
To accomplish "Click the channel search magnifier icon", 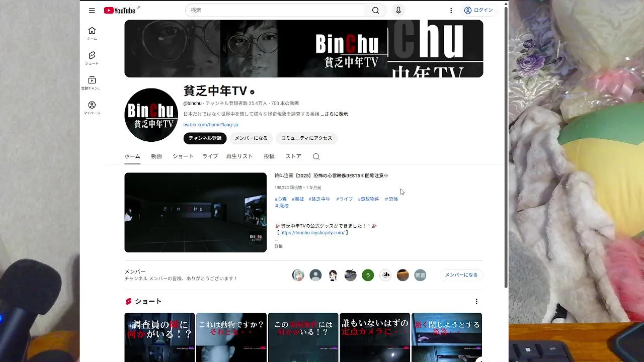I will point(316,156).
